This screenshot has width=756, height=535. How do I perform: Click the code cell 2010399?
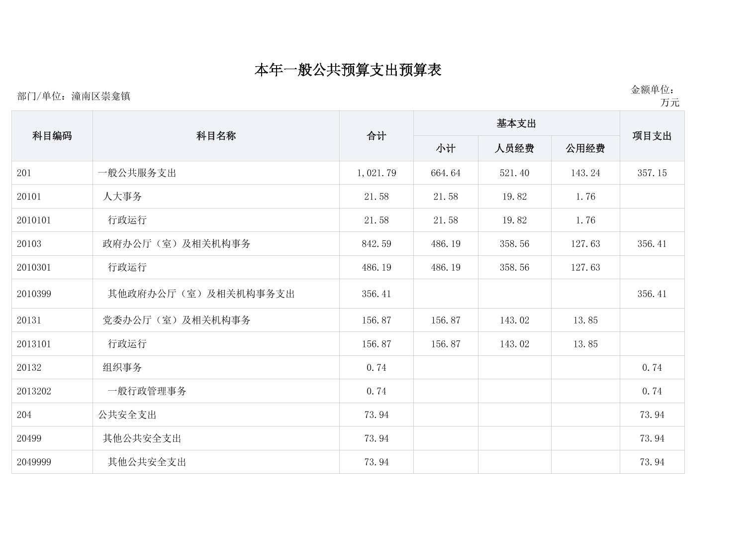[34, 294]
